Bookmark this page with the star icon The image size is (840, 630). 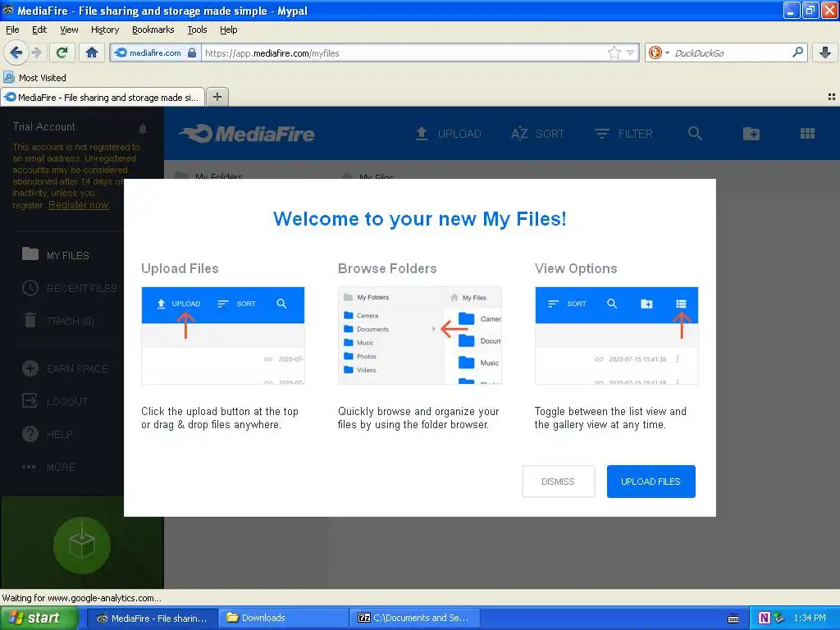[x=614, y=52]
